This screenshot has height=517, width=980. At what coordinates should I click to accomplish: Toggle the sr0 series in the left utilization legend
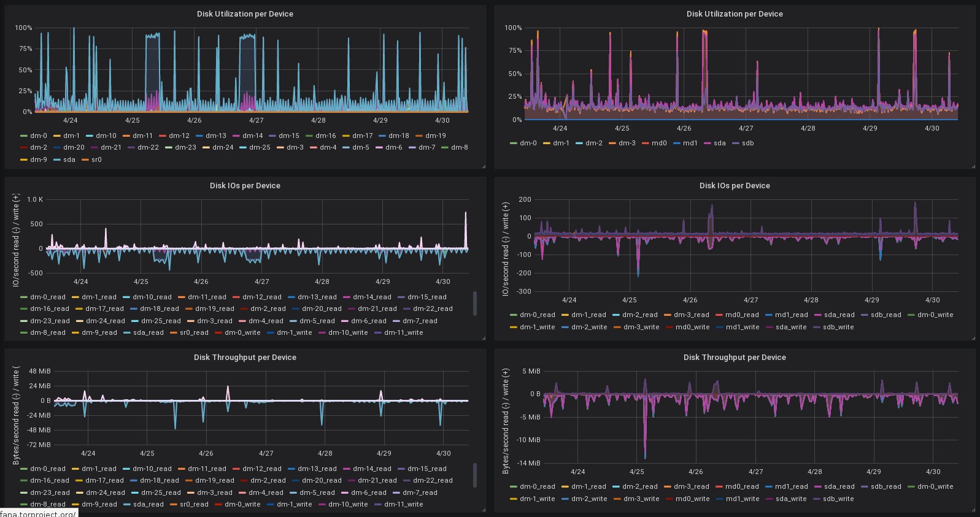click(96, 160)
